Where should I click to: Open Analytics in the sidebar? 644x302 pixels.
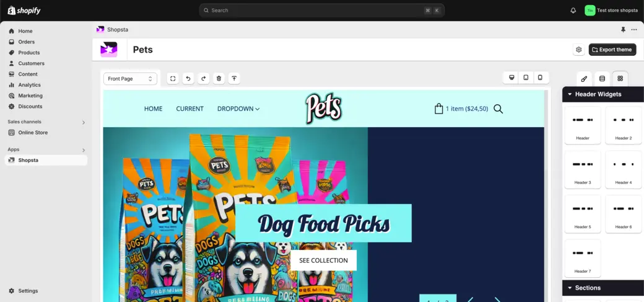pos(30,85)
